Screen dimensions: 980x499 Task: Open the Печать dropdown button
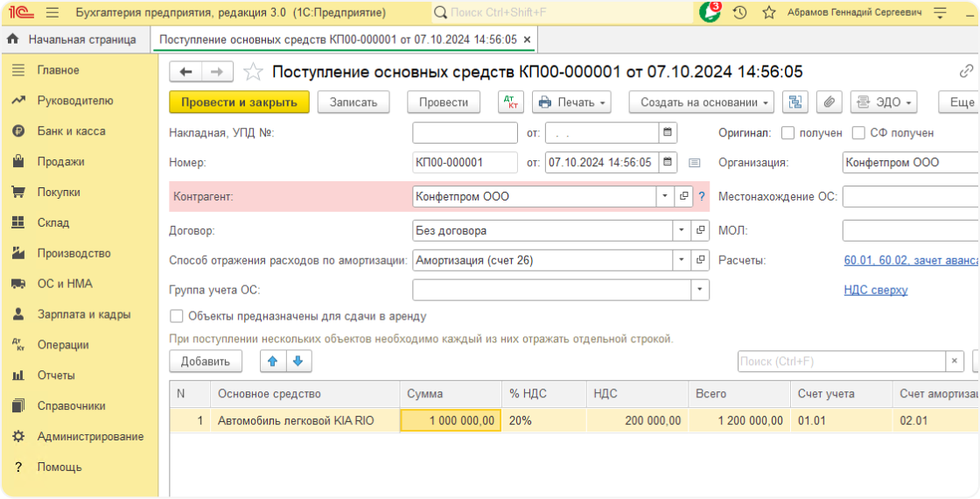(571, 102)
